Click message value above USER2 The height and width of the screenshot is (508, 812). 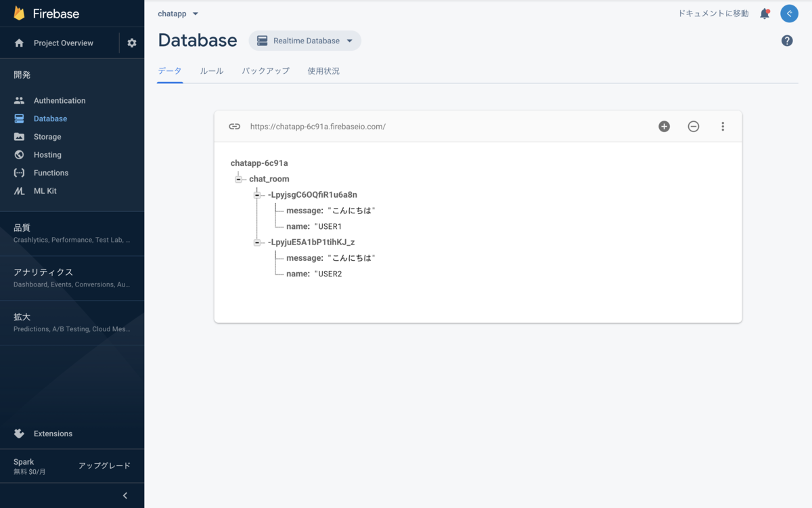pyautogui.click(x=351, y=258)
